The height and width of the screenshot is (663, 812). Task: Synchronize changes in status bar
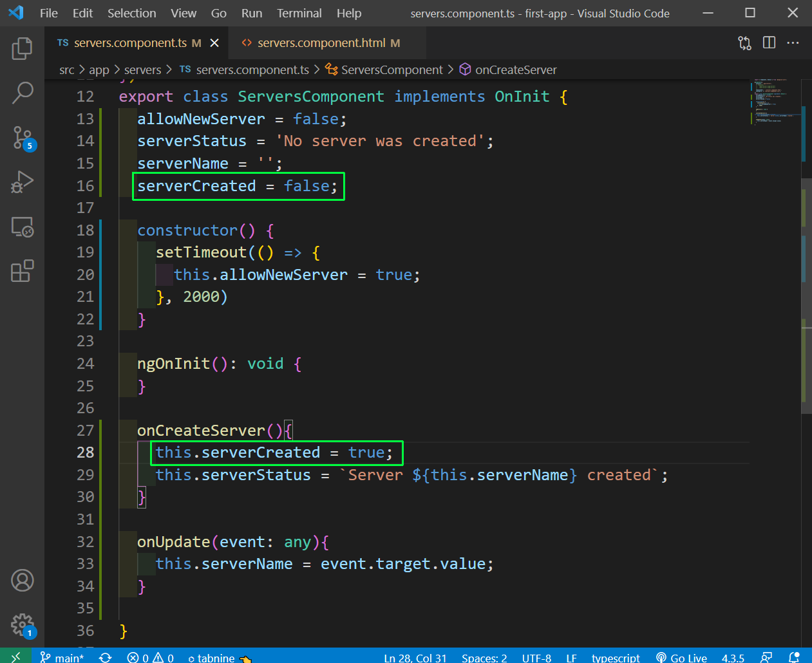click(105, 657)
